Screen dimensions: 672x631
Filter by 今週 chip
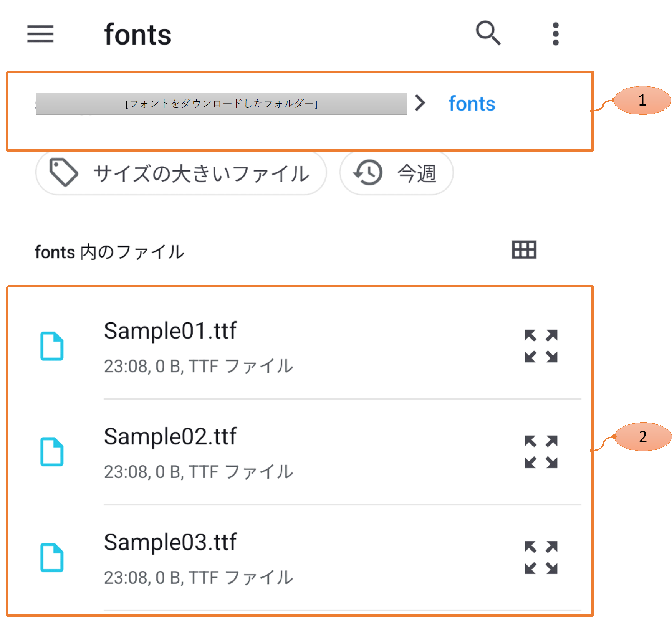point(396,173)
